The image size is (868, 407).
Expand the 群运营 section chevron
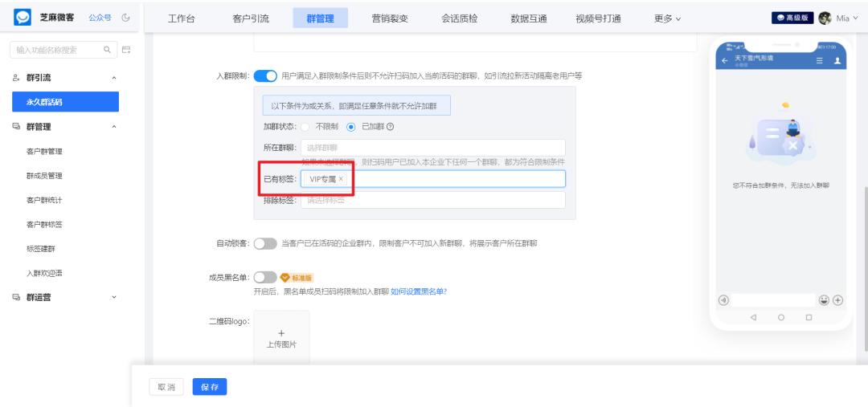(114, 298)
